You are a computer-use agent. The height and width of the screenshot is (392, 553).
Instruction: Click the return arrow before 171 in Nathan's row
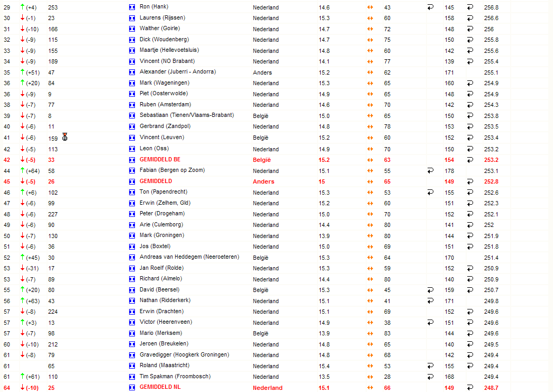coord(430,300)
